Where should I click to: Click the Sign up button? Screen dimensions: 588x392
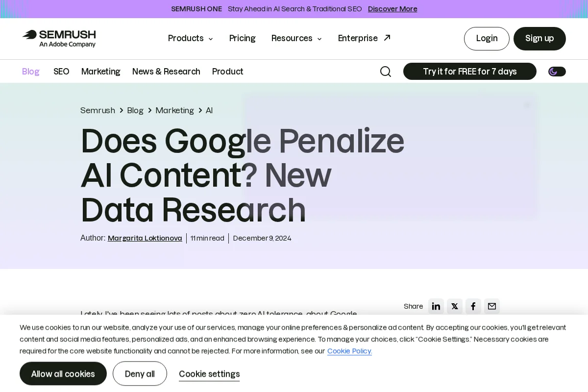click(539, 39)
